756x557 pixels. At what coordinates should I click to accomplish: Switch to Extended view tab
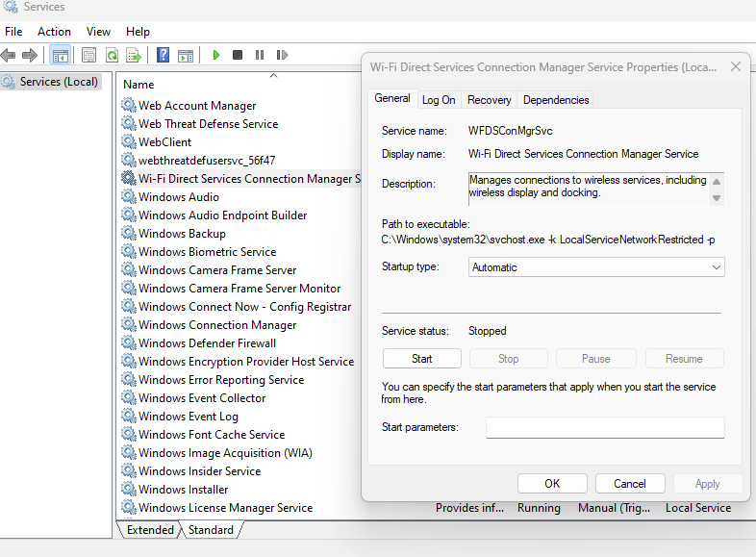pyautogui.click(x=150, y=529)
